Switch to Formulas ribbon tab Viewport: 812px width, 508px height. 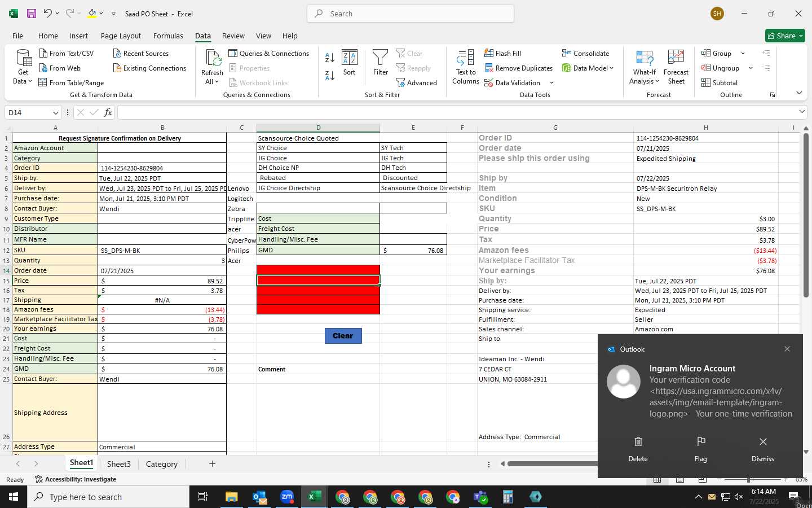168,36
